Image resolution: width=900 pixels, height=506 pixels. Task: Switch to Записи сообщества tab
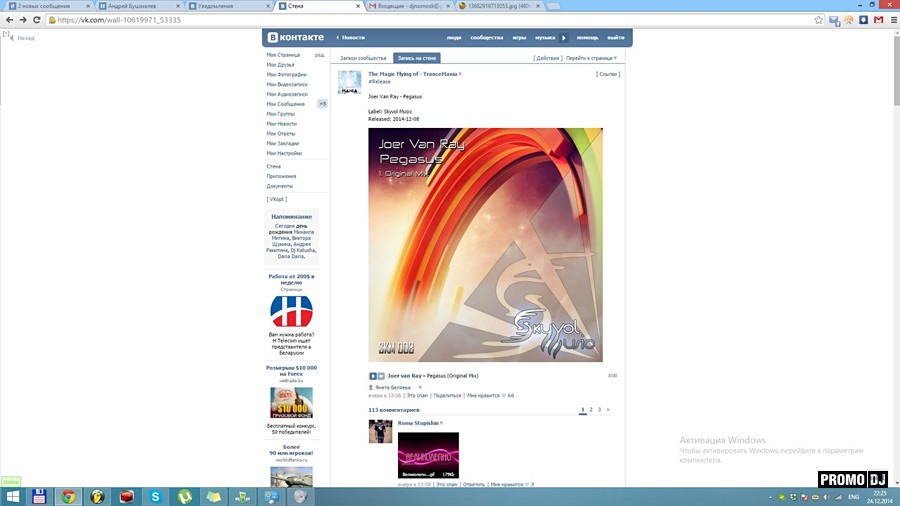coord(362,58)
